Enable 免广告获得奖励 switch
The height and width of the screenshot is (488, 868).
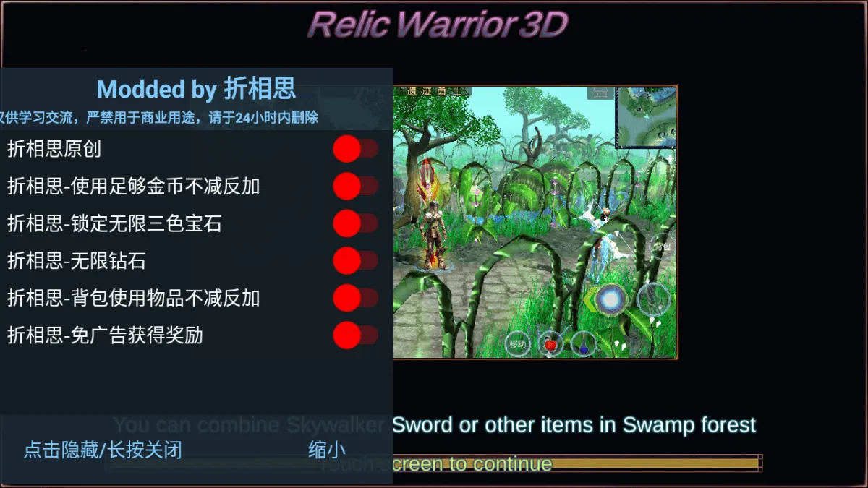click(355, 335)
